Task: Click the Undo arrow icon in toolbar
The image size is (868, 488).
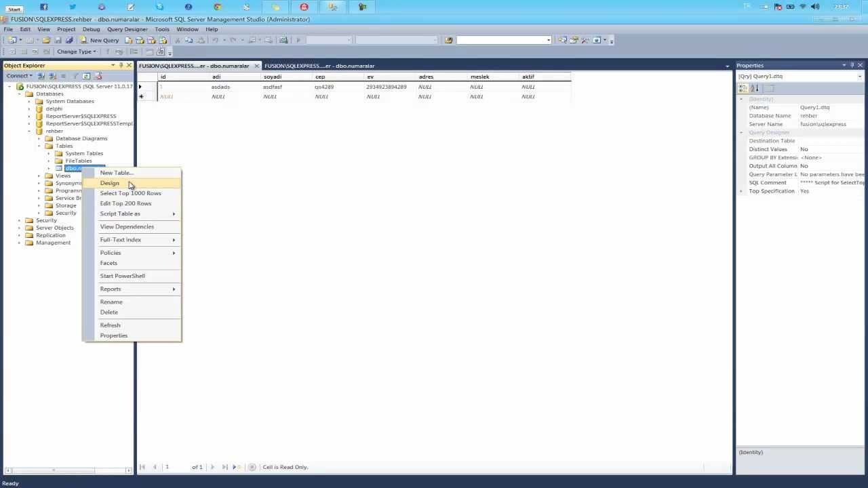Action: pos(216,40)
